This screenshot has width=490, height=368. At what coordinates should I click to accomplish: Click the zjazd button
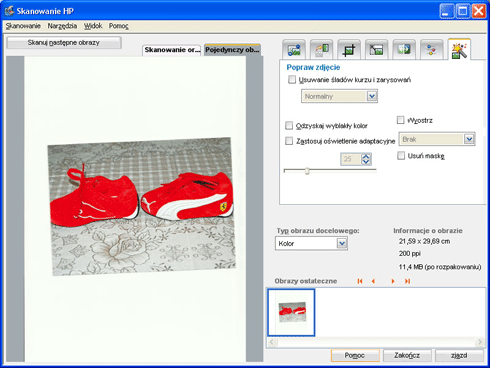(x=459, y=355)
